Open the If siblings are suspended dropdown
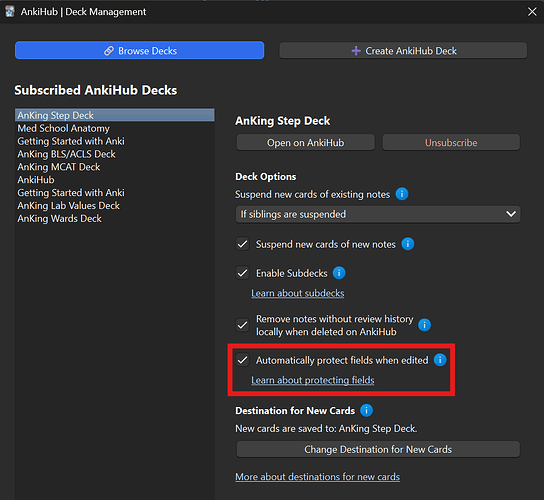The width and height of the screenshot is (544, 500). (378, 214)
